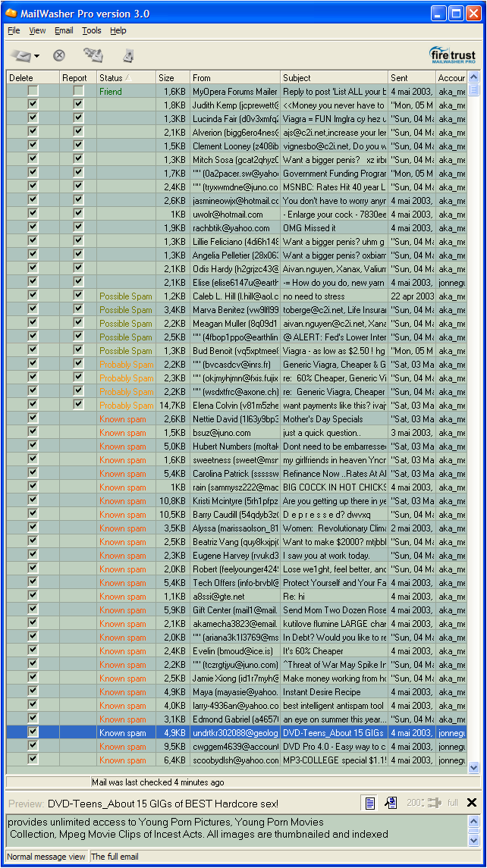Select the cwggem4639 DVD Pro 4.0 email

coord(237,746)
